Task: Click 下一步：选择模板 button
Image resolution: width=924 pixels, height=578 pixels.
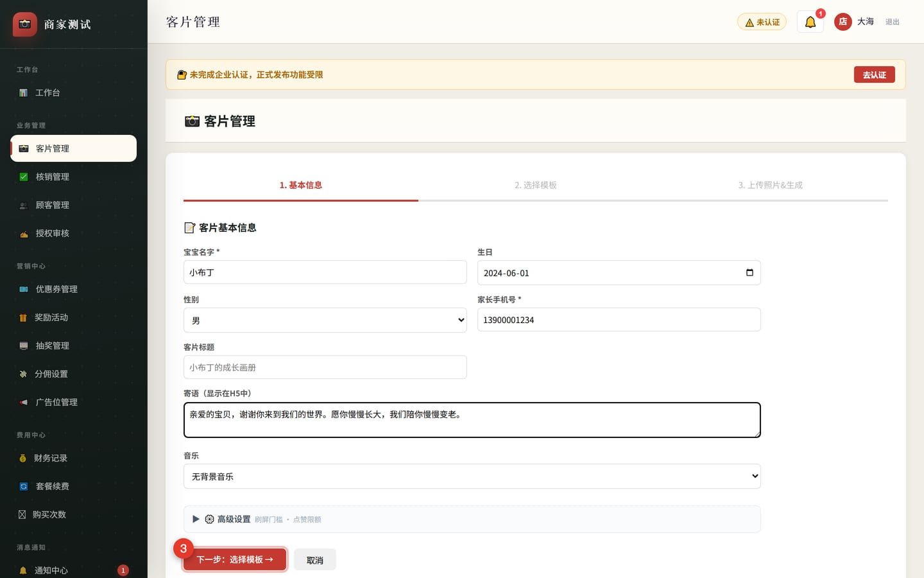Action: point(235,559)
